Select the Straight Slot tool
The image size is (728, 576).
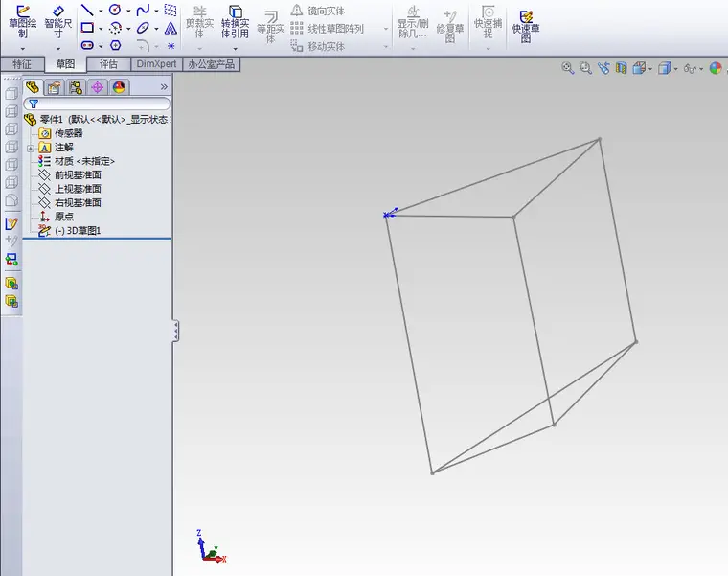point(87,45)
